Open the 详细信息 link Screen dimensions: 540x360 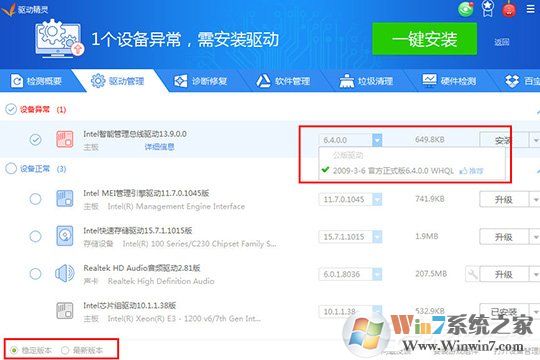click(159, 147)
